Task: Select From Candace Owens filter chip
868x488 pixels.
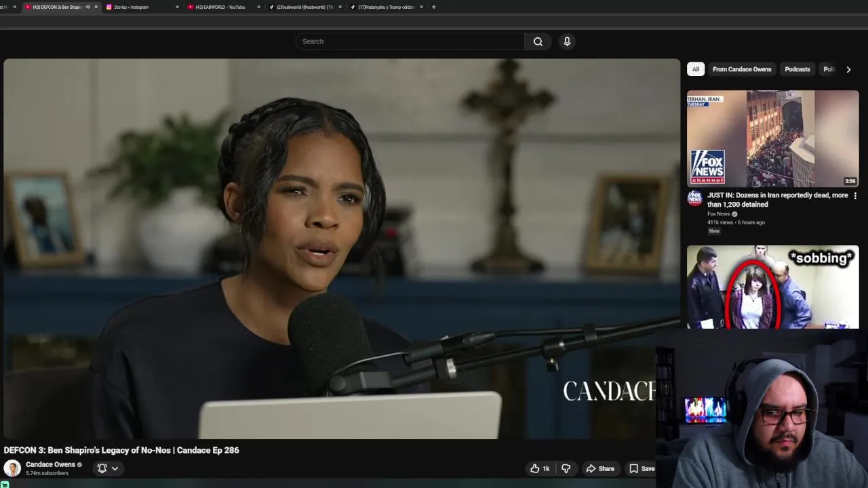Action: pyautogui.click(x=742, y=69)
